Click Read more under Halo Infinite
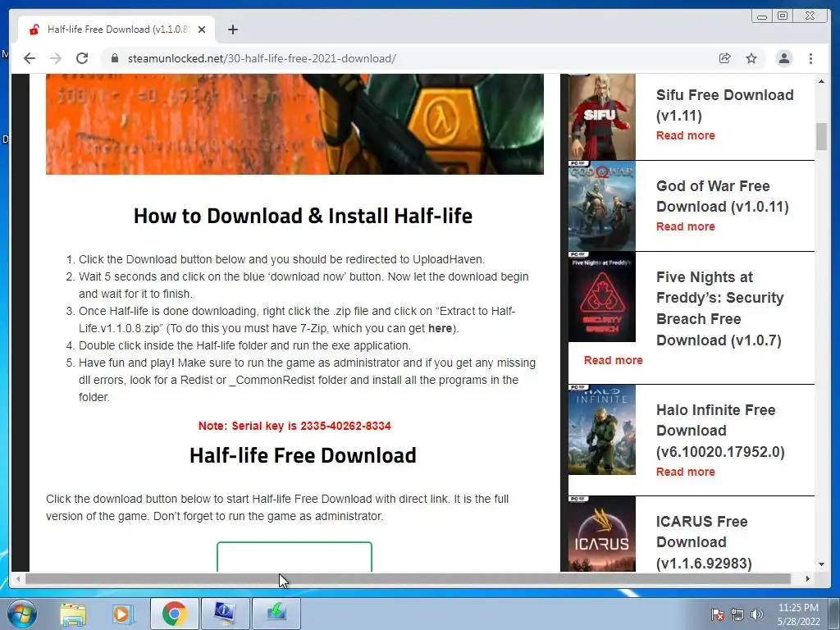Viewport: 840px width, 630px height. click(x=685, y=472)
